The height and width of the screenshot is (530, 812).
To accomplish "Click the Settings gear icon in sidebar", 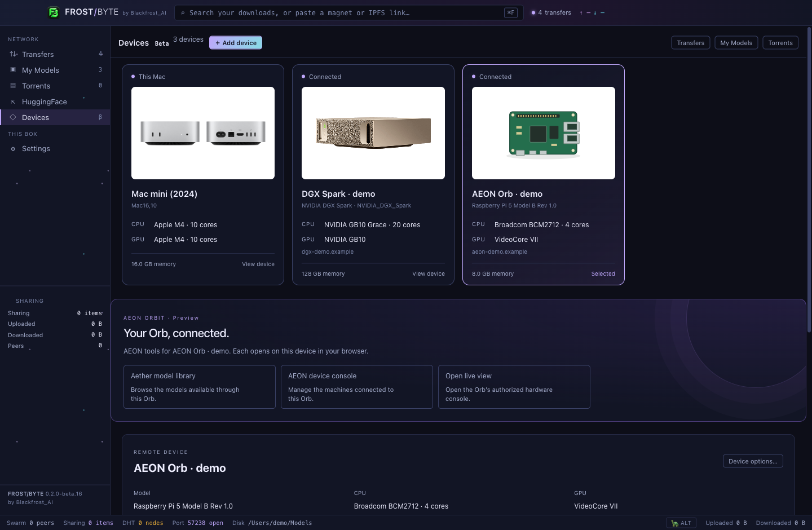I will [13, 149].
